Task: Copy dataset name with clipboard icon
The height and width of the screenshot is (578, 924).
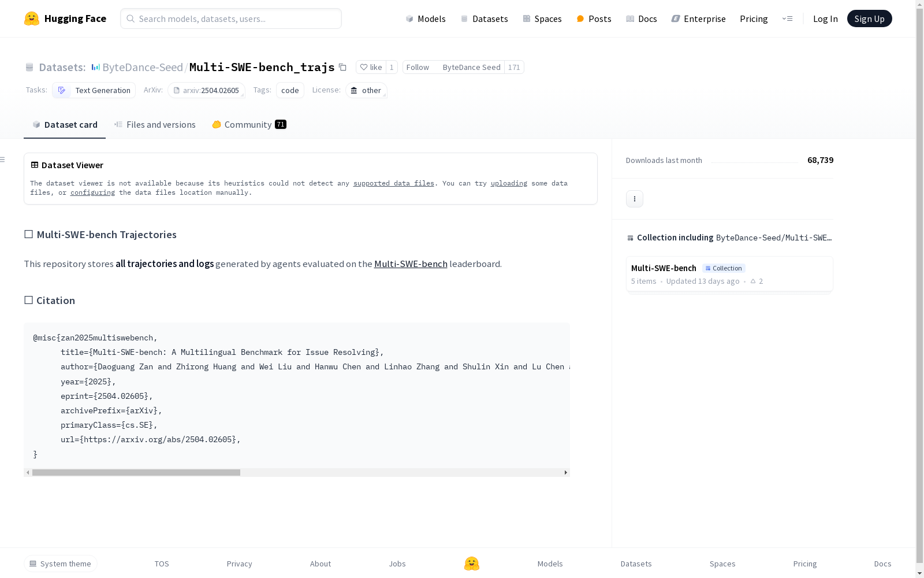Action: tap(342, 67)
